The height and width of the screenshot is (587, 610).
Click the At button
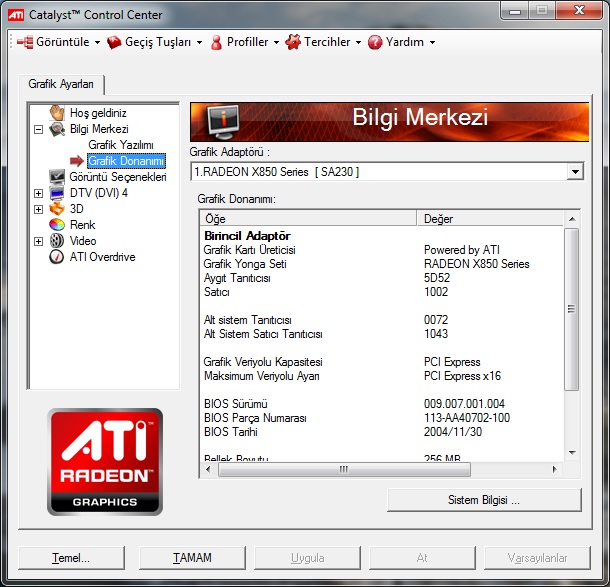click(422, 558)
